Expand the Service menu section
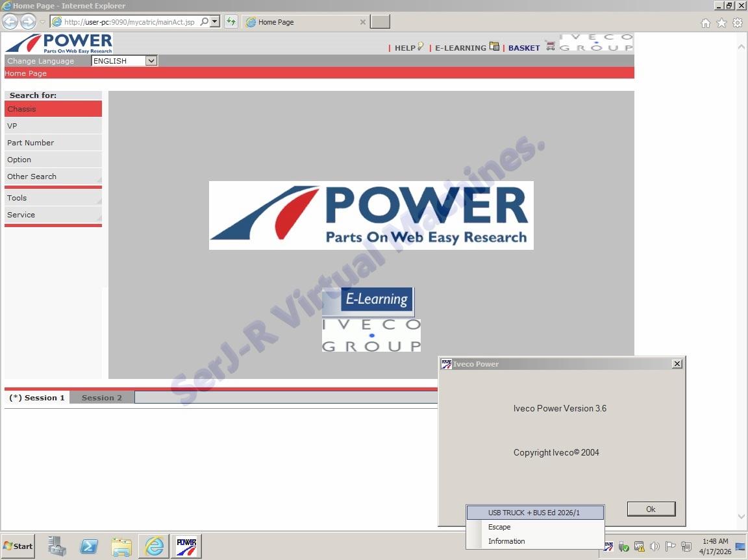Viewport: 748px width, 560px height. click(53, 215)
